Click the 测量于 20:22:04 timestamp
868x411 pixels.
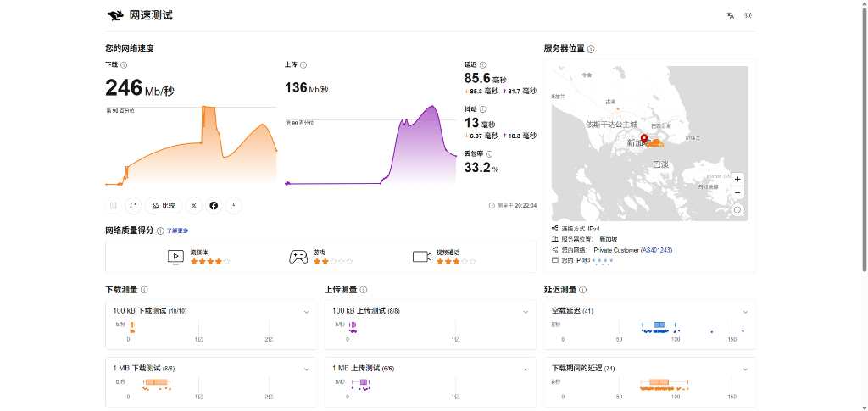[x=513, y=206]
